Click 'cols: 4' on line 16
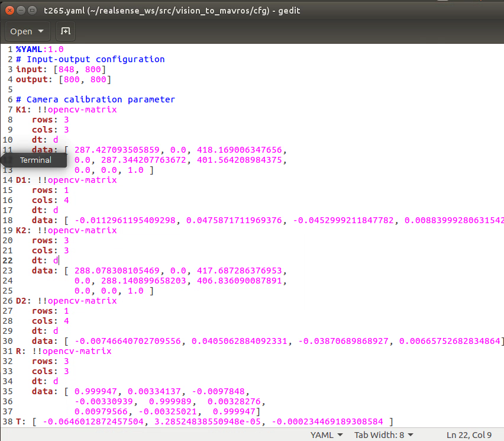The image size is (504, 441). pyautogui.click(x=50, y=200)
